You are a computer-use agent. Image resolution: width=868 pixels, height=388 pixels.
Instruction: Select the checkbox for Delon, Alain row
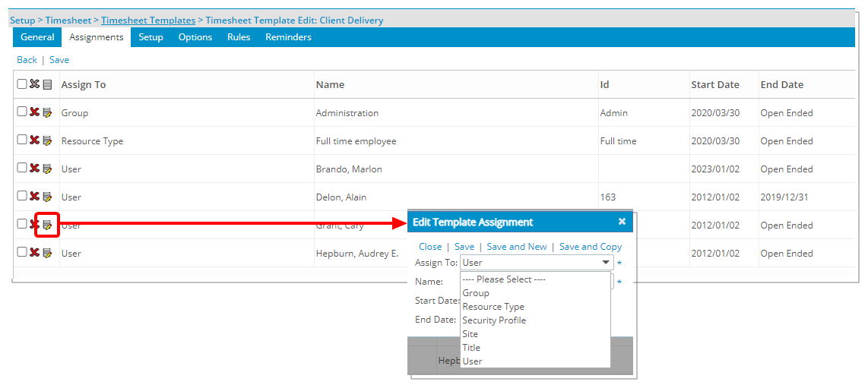(x=22, y=196)
